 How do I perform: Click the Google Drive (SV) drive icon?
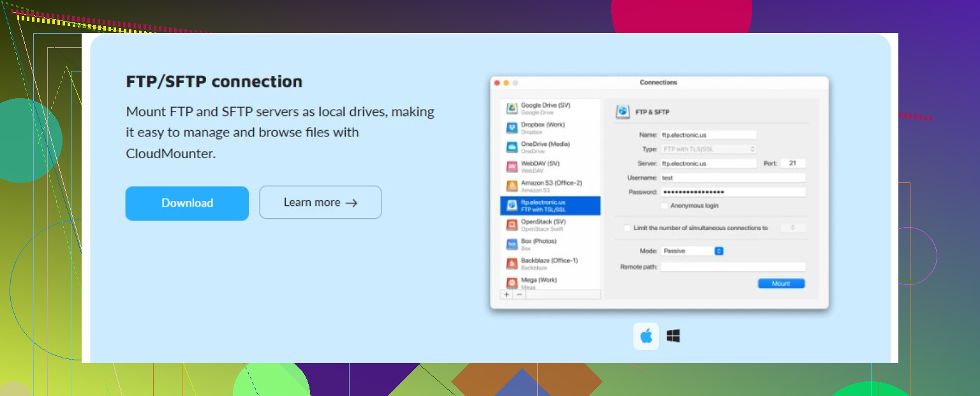click(511, 108)
